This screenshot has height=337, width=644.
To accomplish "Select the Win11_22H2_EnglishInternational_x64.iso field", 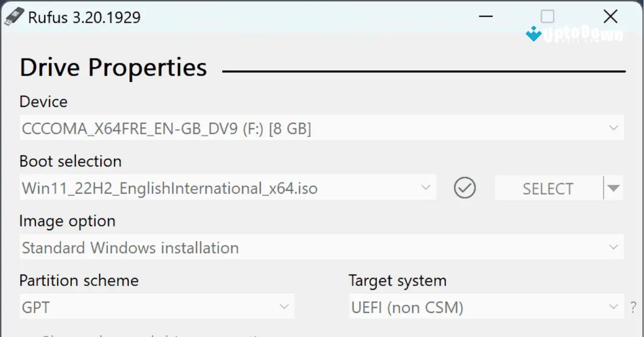I will 215,188.
